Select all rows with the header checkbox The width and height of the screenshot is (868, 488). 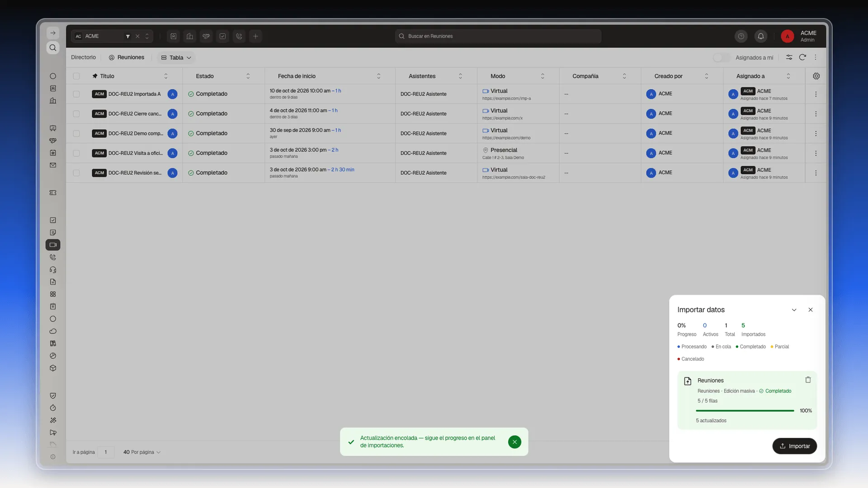(x=76, y=76)
